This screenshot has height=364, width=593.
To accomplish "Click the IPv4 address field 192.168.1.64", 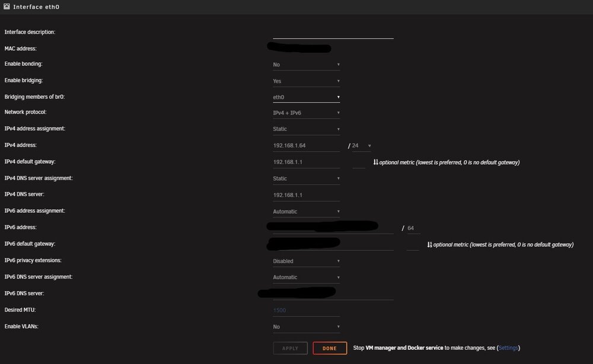I will tap(307, 146).
